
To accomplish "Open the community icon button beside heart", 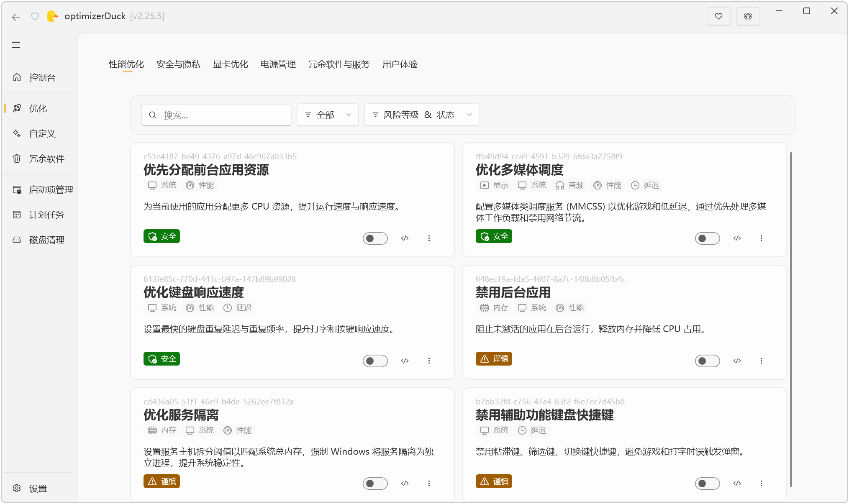I will coord(748,16).
